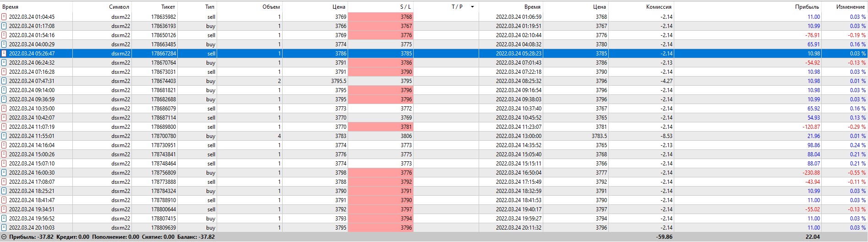Click the dropdown arrow in the T/P header

[x=472, y=7]
